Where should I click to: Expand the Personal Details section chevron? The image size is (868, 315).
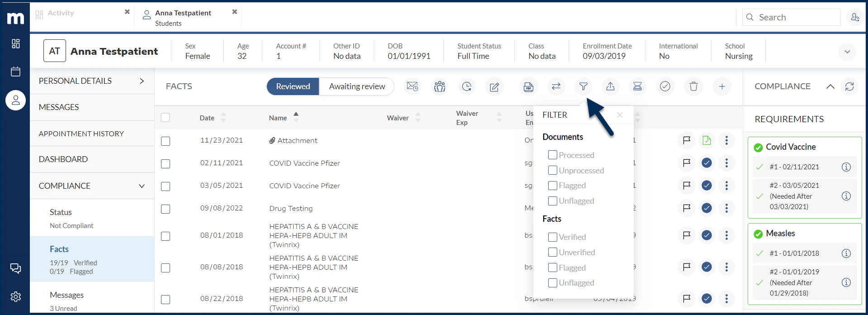[x=142, y=81]
